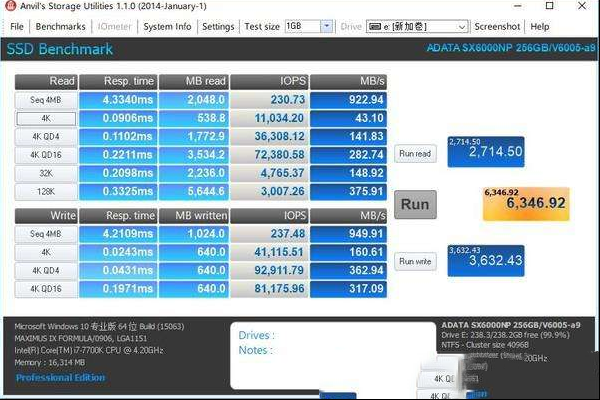600x400 pixels.
Task: Click the Intel Core i7-7700K CPU info line
Action: [89, 350]
